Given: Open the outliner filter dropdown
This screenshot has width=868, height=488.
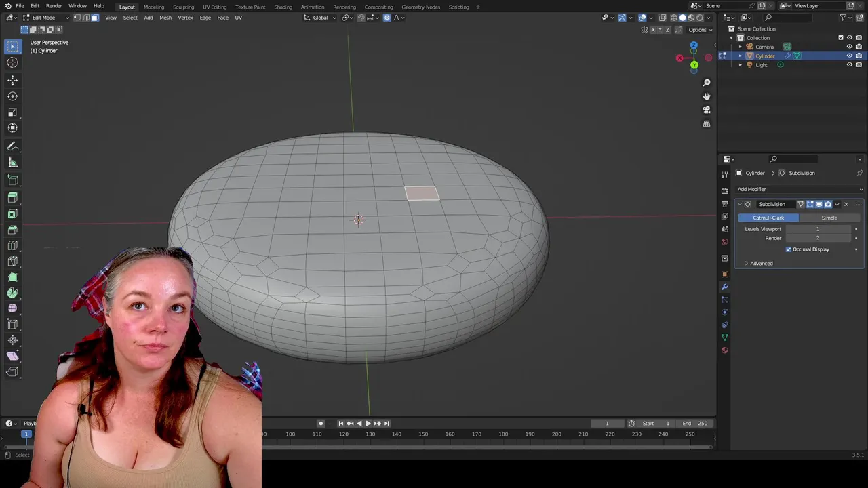Looking at the screenshot, I should [x=846, y=18].
